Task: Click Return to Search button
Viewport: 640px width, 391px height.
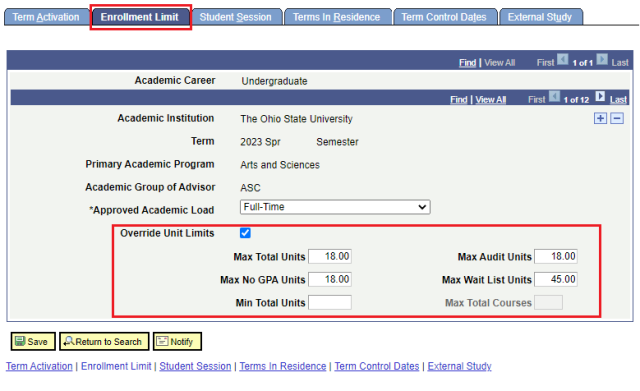Action: click(104, 341)
